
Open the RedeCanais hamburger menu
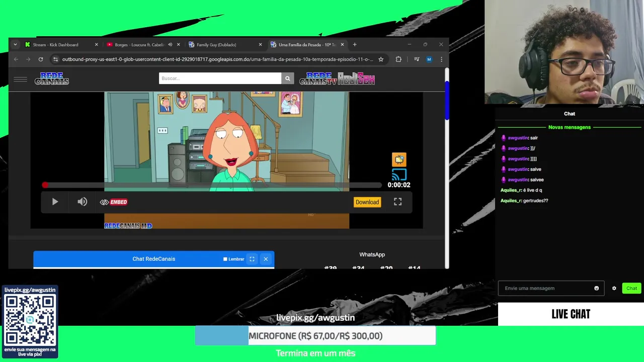(21, 79)
